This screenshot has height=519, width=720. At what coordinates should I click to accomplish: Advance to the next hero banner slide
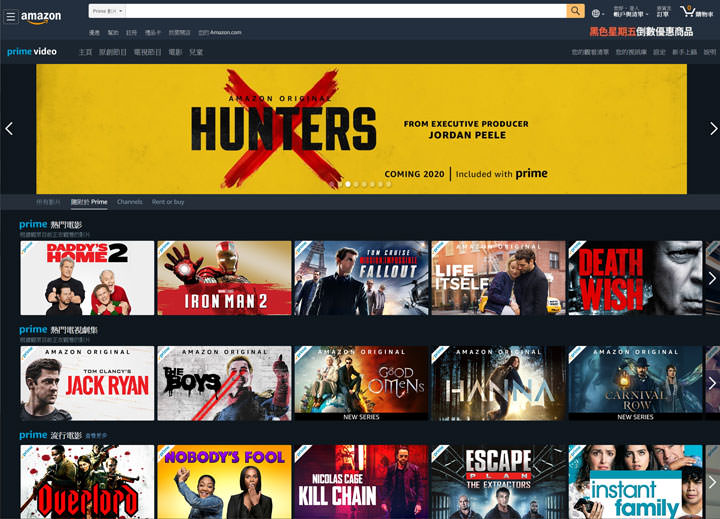[x=712, y=129]
